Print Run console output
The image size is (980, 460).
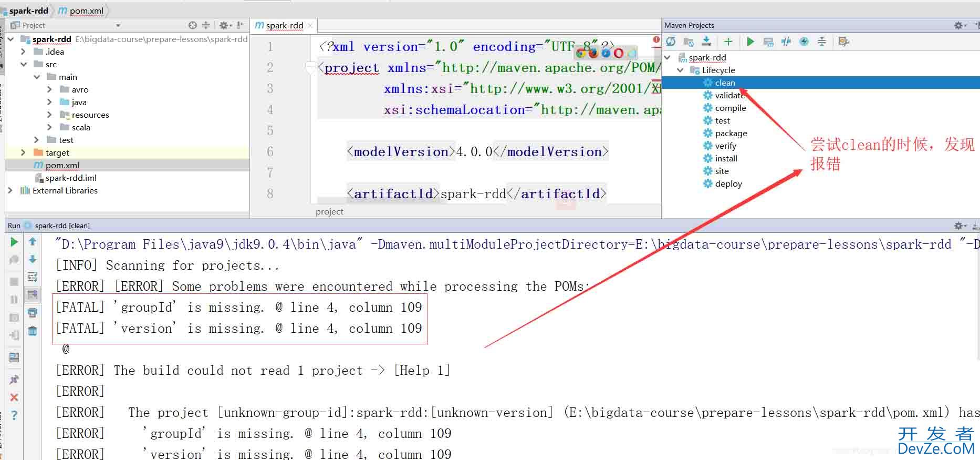pos(33,313)
